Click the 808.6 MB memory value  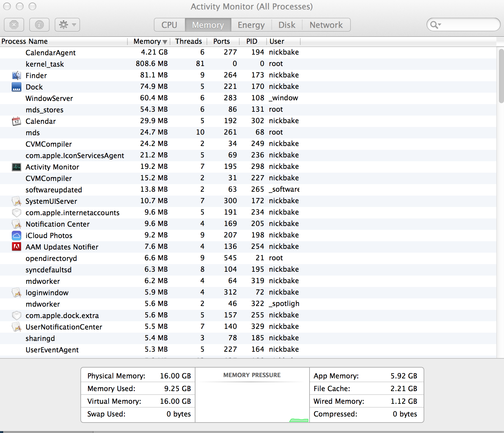152,63
